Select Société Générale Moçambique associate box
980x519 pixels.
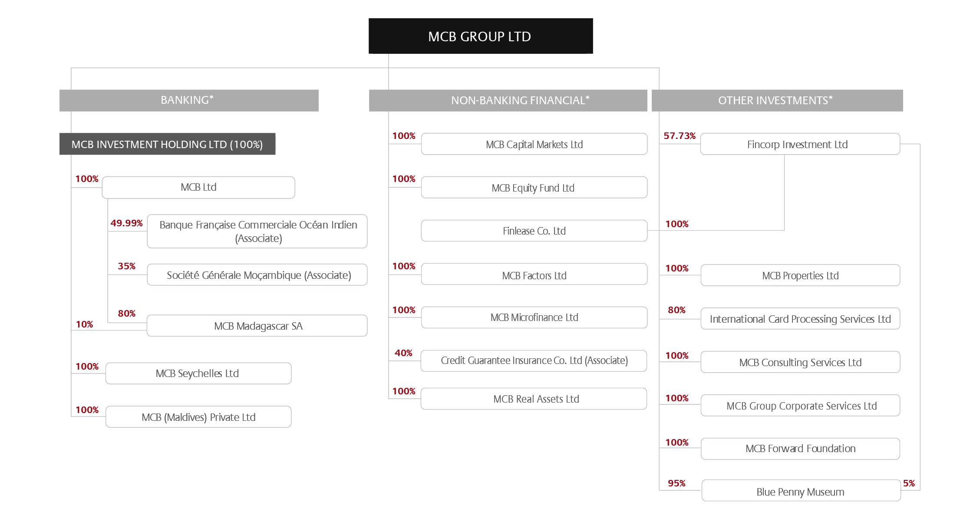[257, 275]
